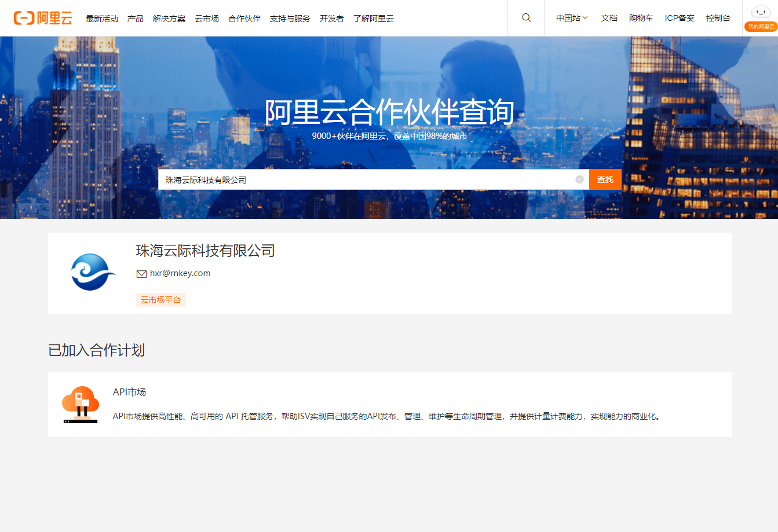Click the orange 查找 search button
Screen dimensions: 778x532
click(x=605, y=179)
